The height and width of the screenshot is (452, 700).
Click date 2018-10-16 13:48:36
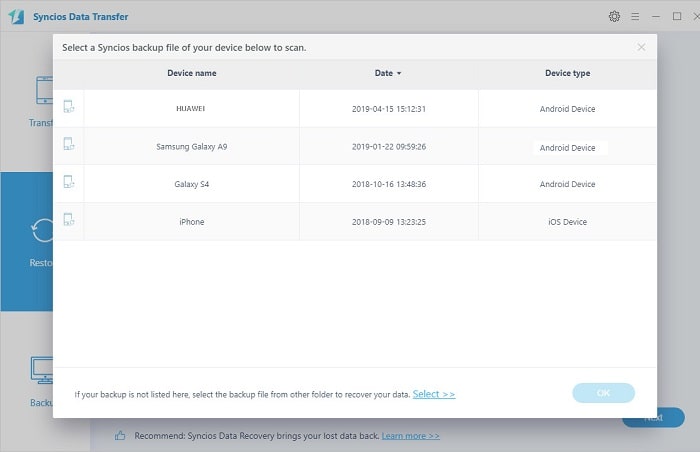[x=389, y=184]
